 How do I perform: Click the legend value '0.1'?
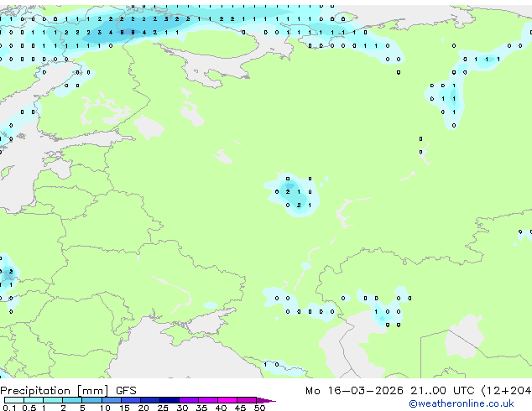[x=9, y=408]
